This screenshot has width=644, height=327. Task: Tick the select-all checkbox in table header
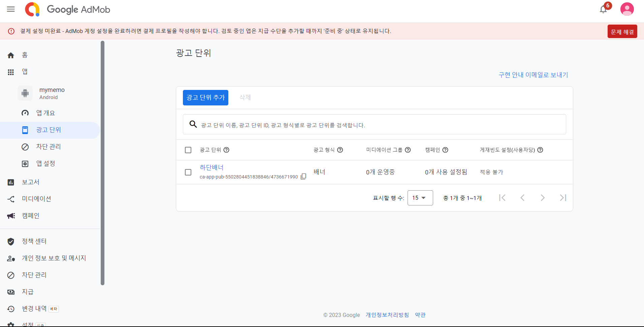188,150
